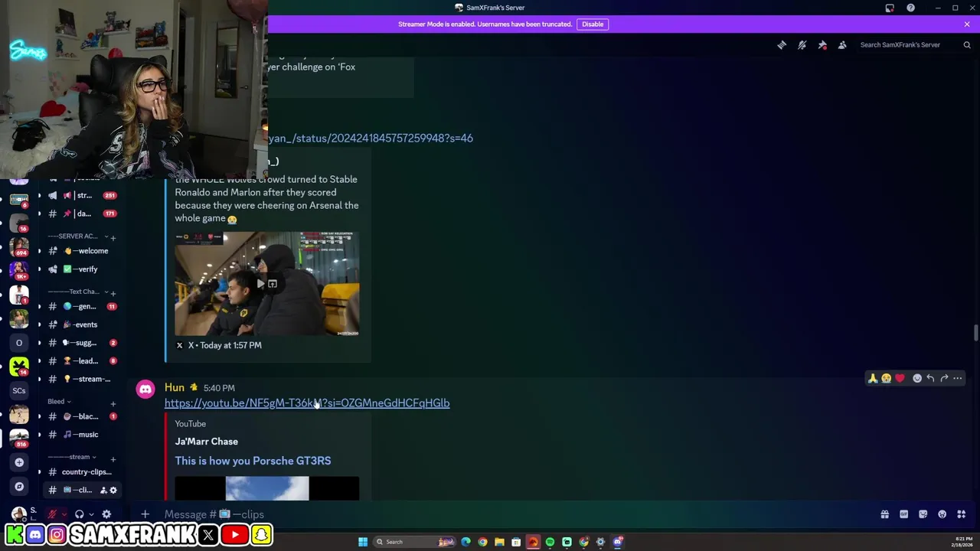Forward Hun's message icon
This screenshot has width=980, height=551.
pyautogui.click(x=944, y=378)
